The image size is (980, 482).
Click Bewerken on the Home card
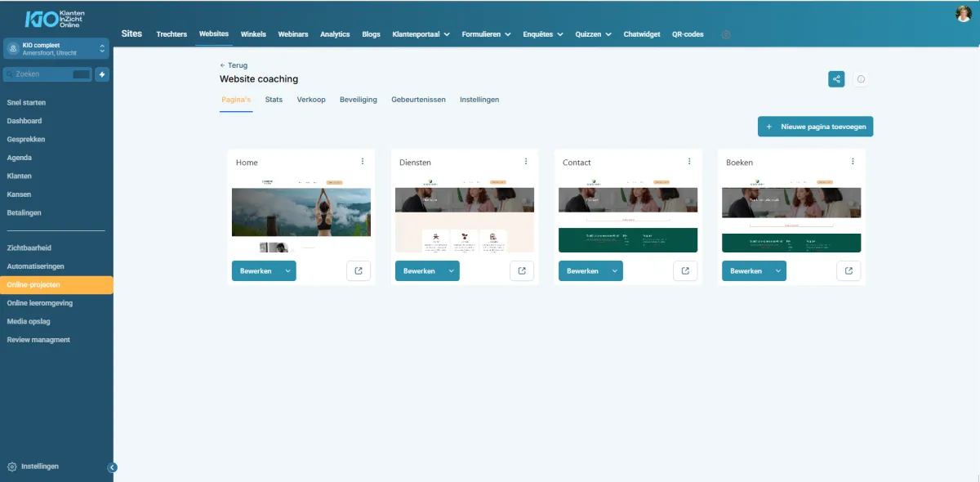point(256,271)
